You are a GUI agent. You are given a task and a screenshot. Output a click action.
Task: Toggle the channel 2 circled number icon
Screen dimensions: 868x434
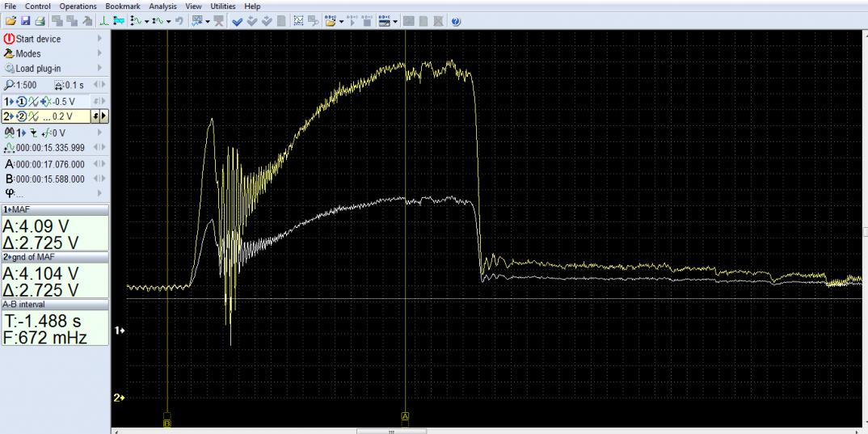(x=23, y=116)
